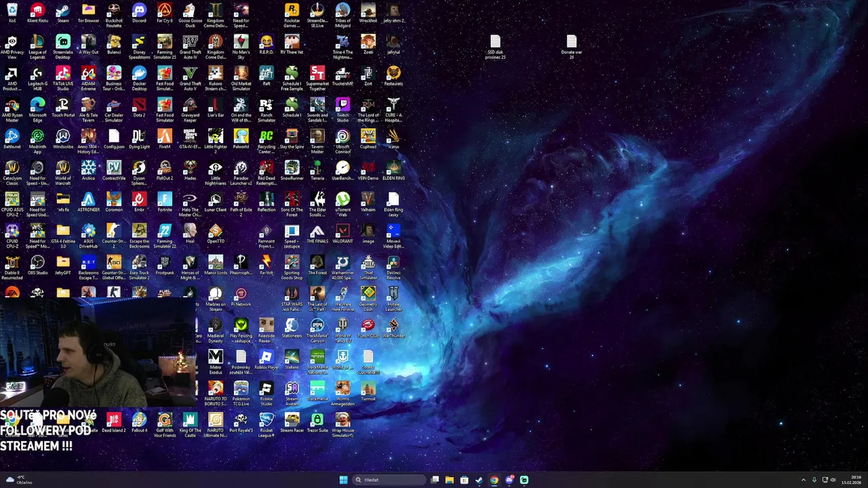Launch Fortnite desktop shortcut

(x=165, y=201)
